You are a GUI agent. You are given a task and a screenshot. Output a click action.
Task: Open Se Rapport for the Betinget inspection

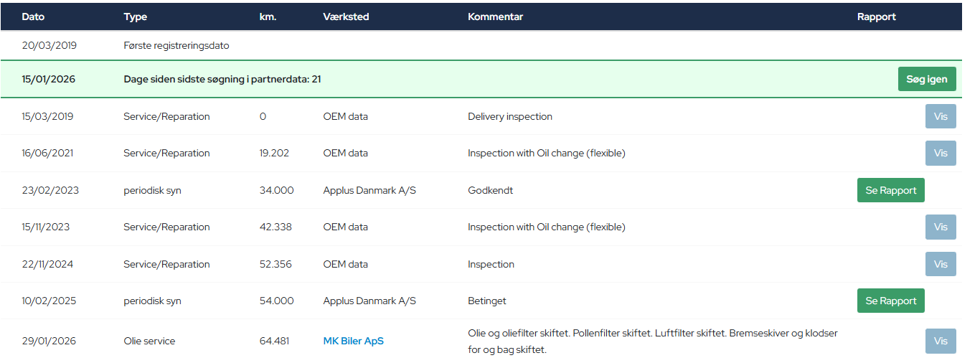pos(890,301)
